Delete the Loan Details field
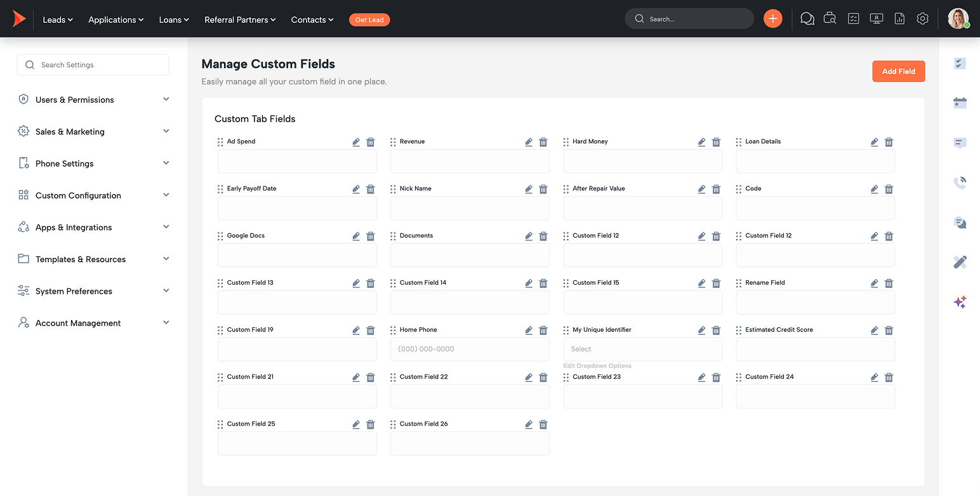The height and width of the screenshot is (496, 980). click(x=889, y=142)
